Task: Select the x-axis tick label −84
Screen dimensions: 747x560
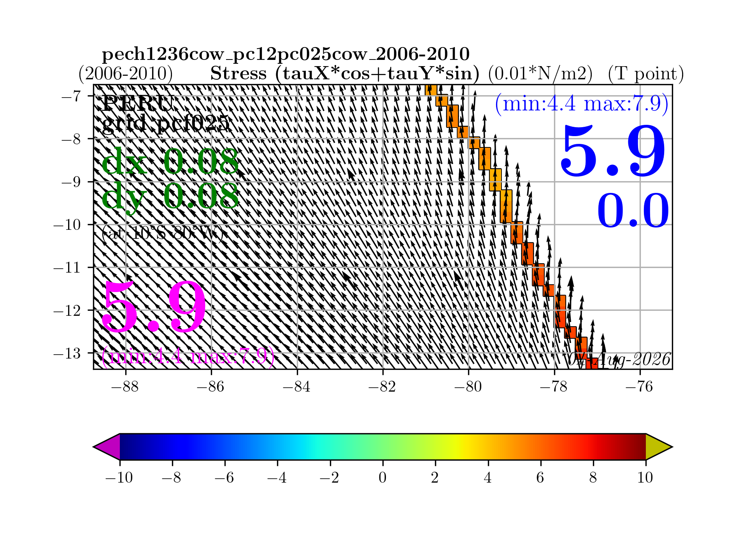Action: click(x=297, y=387)
